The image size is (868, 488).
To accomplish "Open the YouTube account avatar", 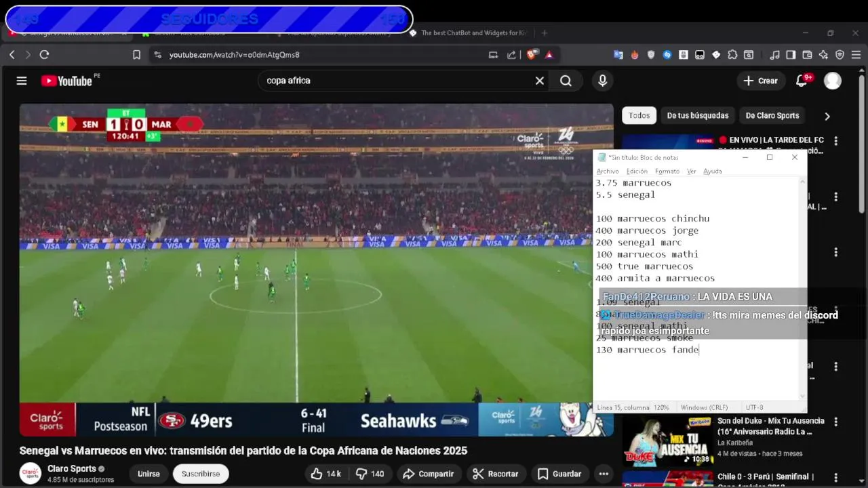I will click(x=833, y=81).
